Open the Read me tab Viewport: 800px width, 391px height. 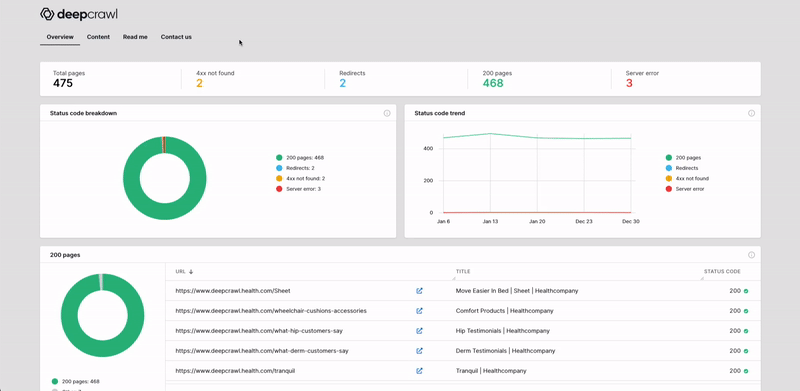(x=135, y=37)
